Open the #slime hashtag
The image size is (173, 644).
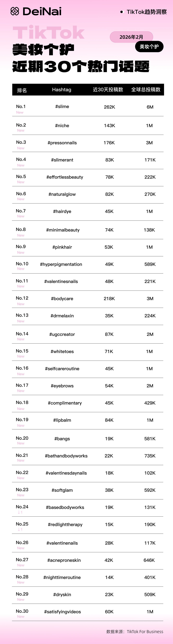(62, 107)
